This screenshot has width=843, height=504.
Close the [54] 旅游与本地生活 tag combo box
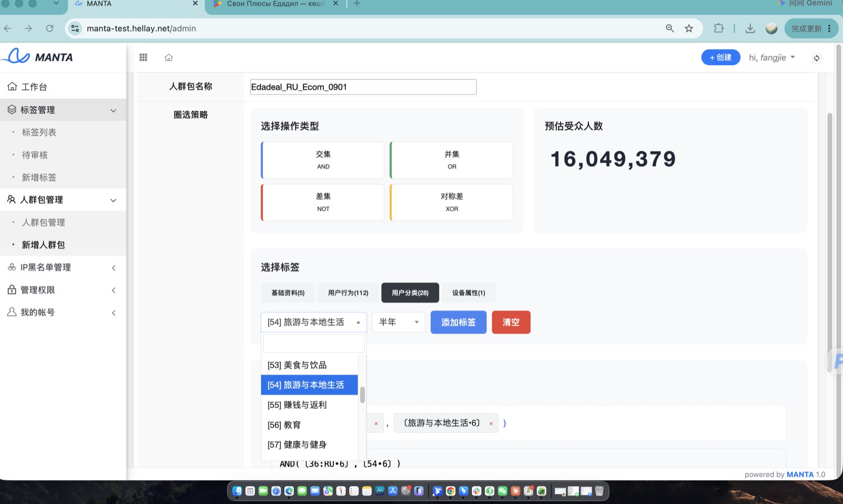tap(314, 322)
